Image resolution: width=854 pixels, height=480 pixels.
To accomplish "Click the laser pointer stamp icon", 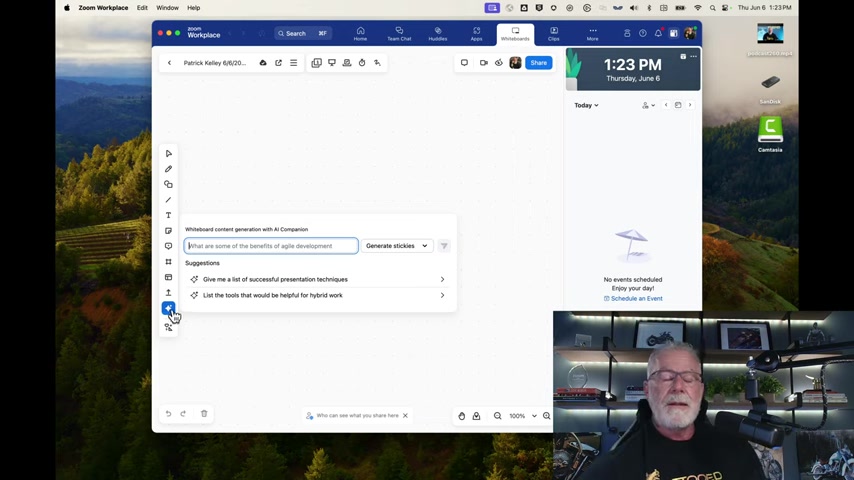I will pyautogui.click(x=347, y=63).
